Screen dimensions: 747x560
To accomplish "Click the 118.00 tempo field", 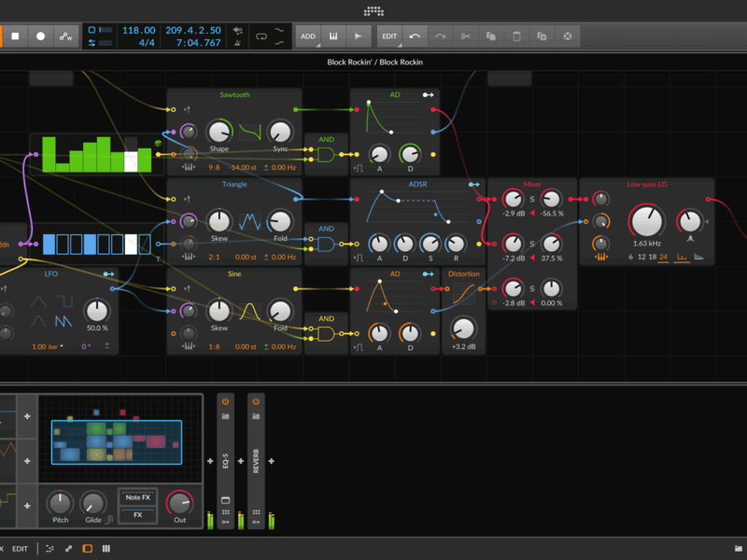I will click(138, 30).
